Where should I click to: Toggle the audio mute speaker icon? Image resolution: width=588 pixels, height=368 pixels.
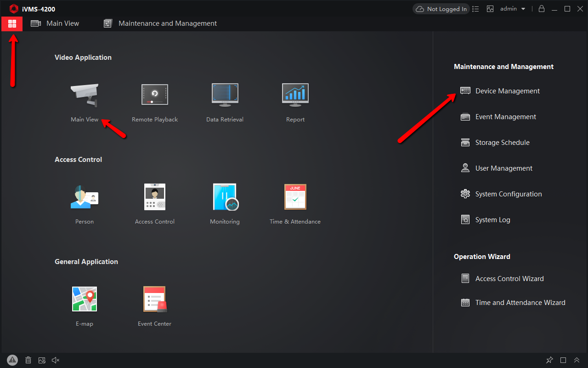click(56, 360)
